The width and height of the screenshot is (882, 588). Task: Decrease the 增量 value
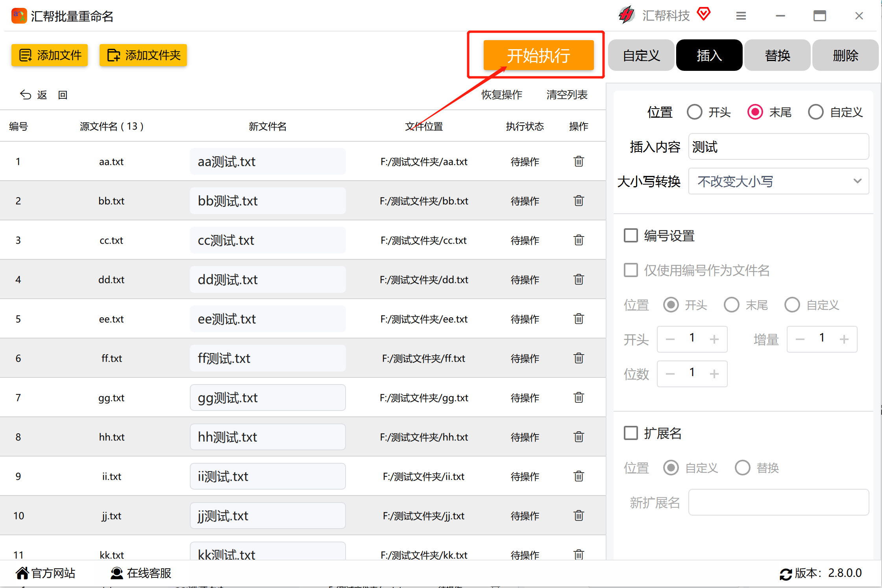[x=800, y=339]
